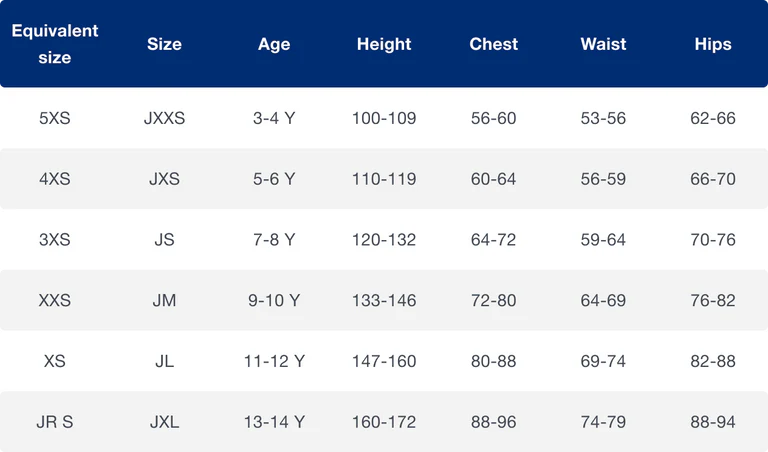Click the 100-109 height value
This screenshot has width=768, height=452.
(x=384, y=118)
